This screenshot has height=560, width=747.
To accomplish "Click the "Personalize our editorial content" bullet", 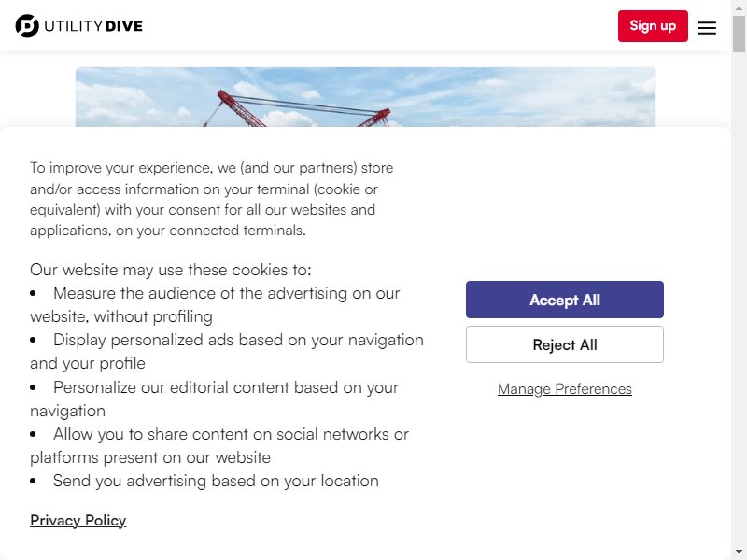I will click(x=215, y=399).
